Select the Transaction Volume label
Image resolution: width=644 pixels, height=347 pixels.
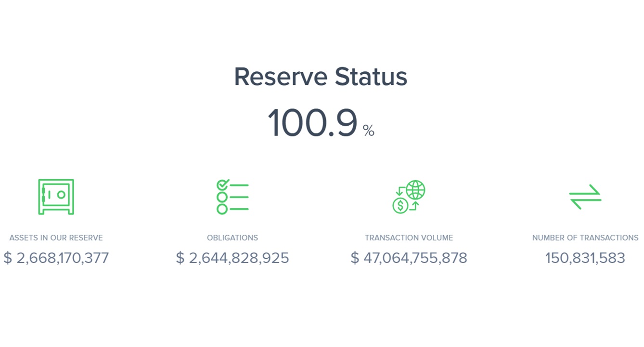coord(409,238)
